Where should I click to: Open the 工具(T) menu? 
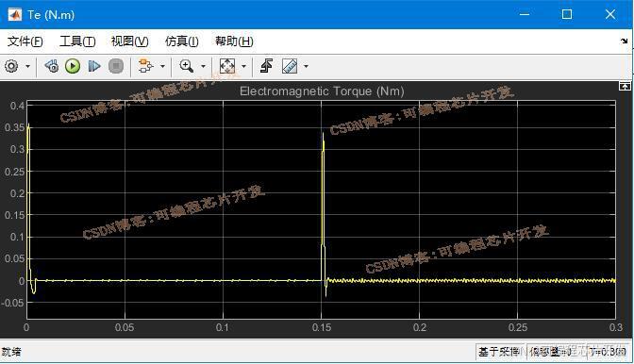click(x=77, y=41)
